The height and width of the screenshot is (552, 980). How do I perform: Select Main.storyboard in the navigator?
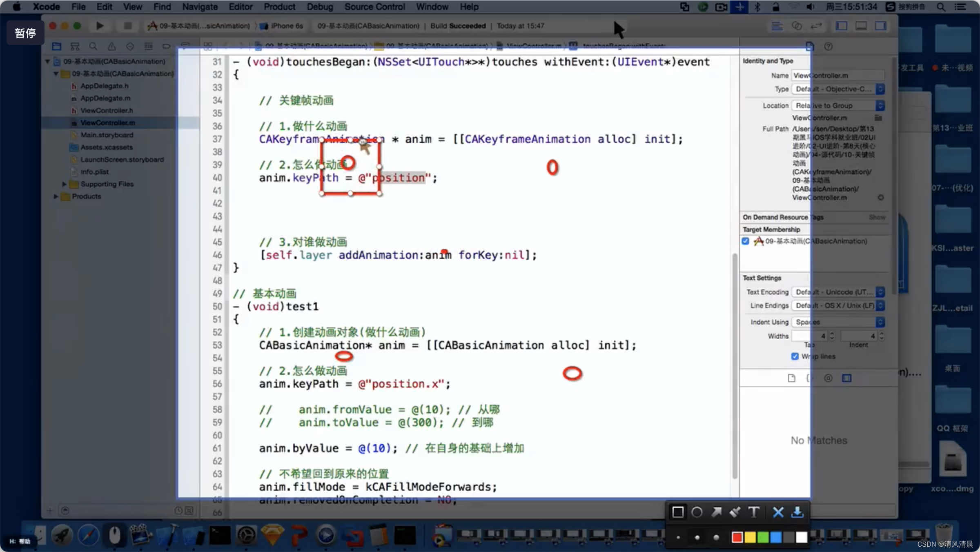107,135
